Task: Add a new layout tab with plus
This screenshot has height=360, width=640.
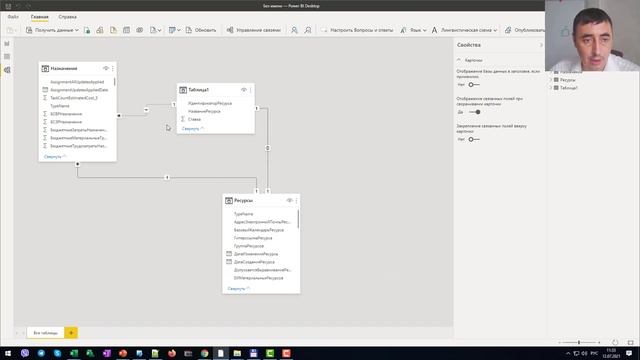Action: 71,333
